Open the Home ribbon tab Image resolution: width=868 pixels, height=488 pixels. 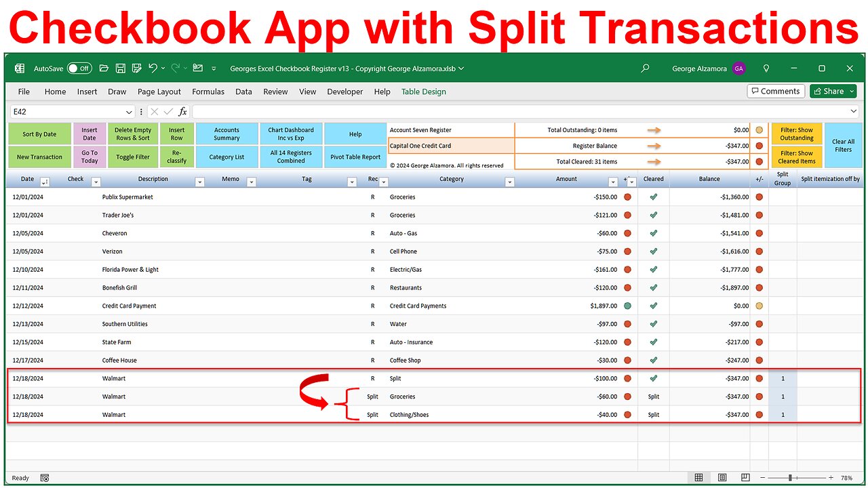pos(55,91)
